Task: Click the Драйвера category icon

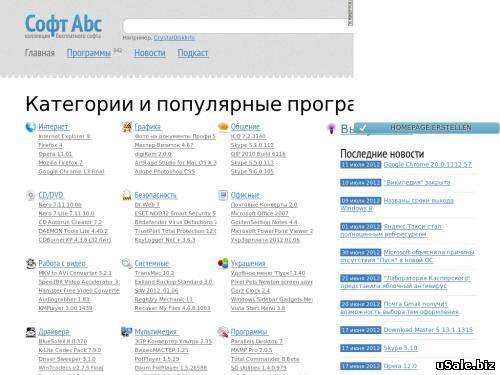Action: [x=31, y=332]
